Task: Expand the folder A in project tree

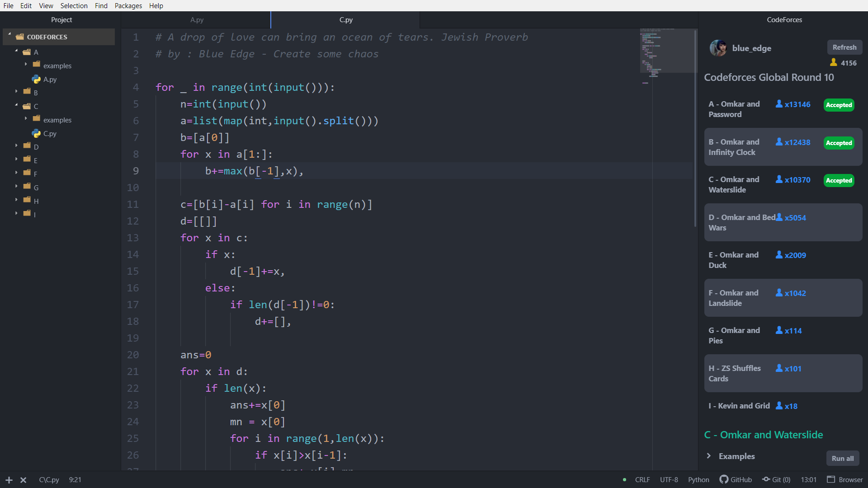Action: point(17,52)
